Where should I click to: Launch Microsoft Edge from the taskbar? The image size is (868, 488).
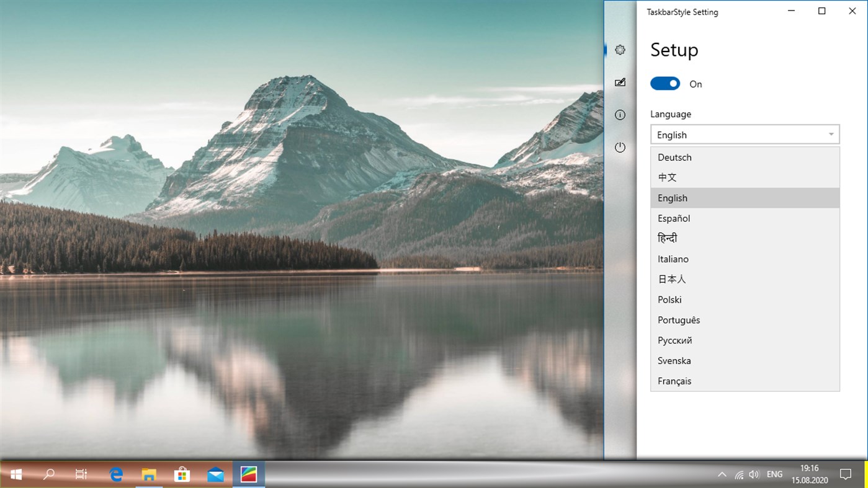[115, 474]
